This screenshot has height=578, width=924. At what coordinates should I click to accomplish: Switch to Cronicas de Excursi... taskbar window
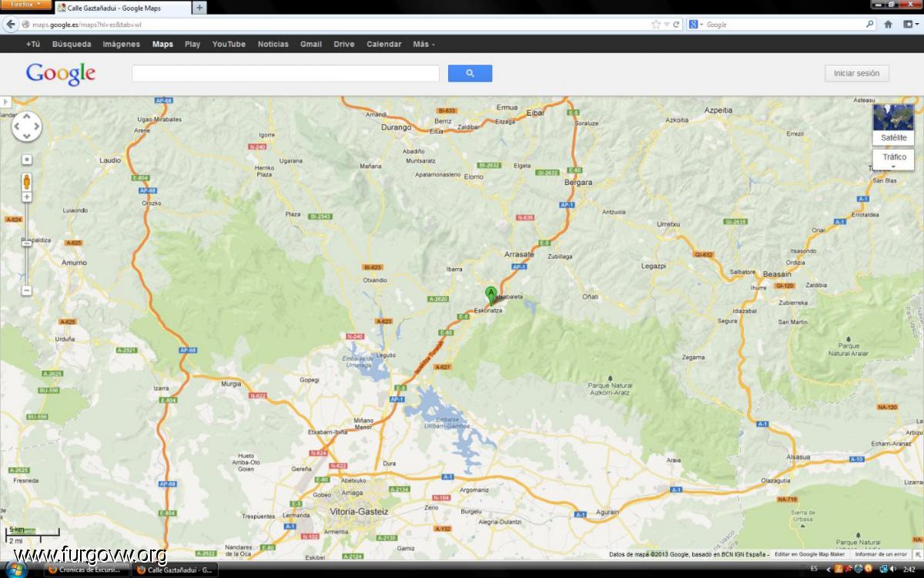tap(85, 570)
